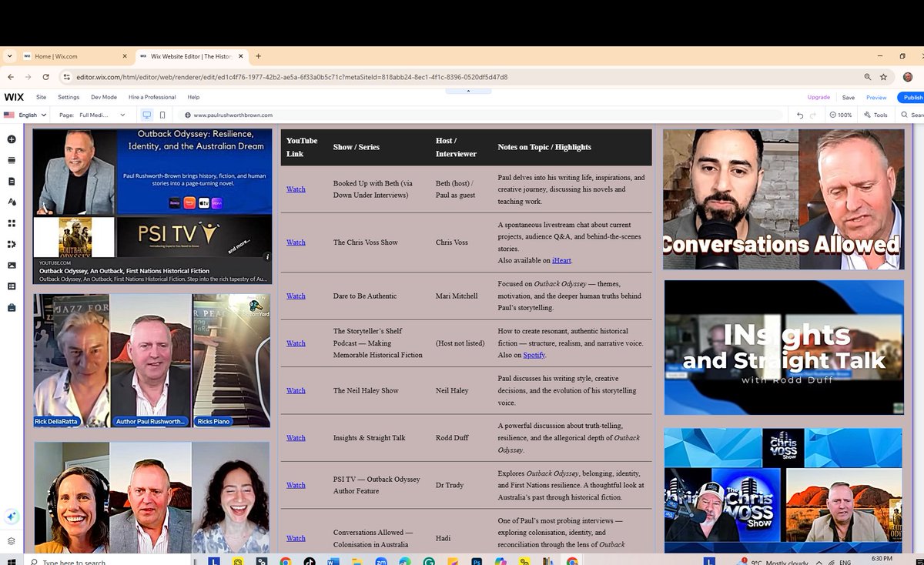Open the 100% zoom dropdown
This screenshot has height=565, width=924.
coord(841,115)
